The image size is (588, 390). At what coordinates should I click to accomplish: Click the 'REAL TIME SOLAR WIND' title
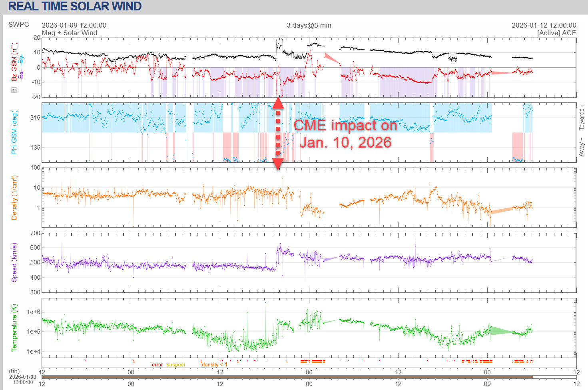coord(75,6)
